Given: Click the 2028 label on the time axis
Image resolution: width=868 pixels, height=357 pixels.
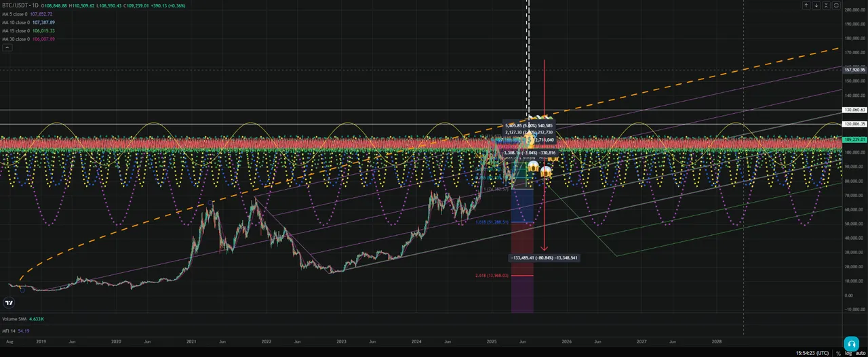Looking at the screenshot, I should point(717,342).
